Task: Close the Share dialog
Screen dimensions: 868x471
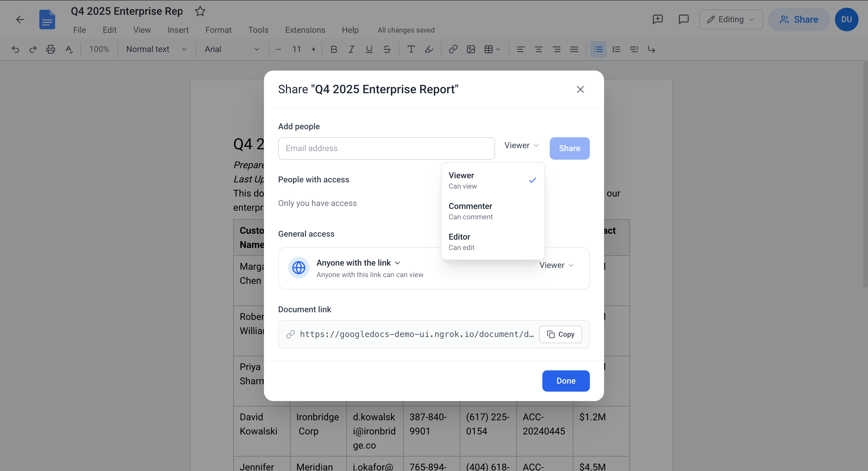Action: tap(580, 89)
